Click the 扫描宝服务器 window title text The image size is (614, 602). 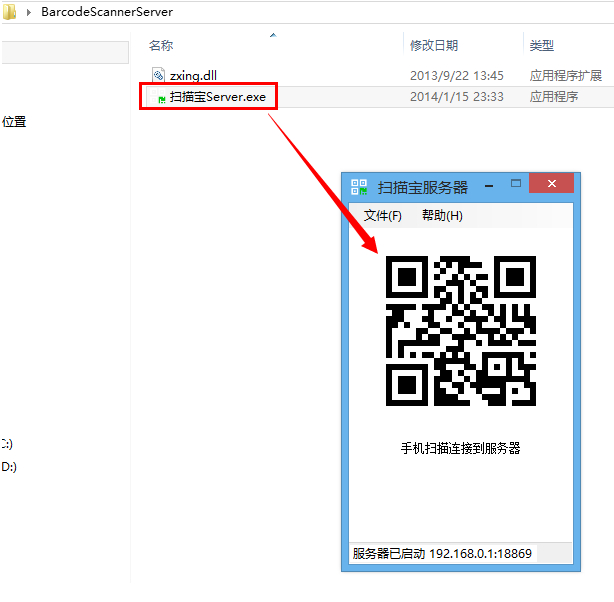[x=423, y=188]
